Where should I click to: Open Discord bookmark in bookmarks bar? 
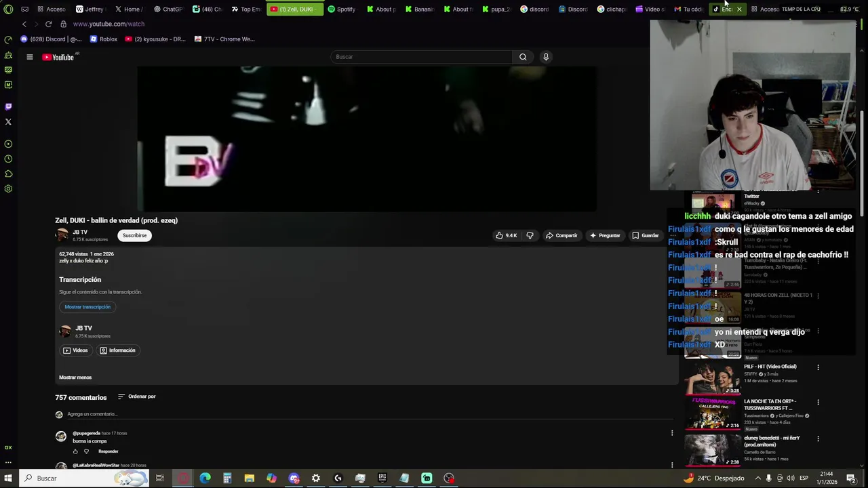tap(51, 39)
